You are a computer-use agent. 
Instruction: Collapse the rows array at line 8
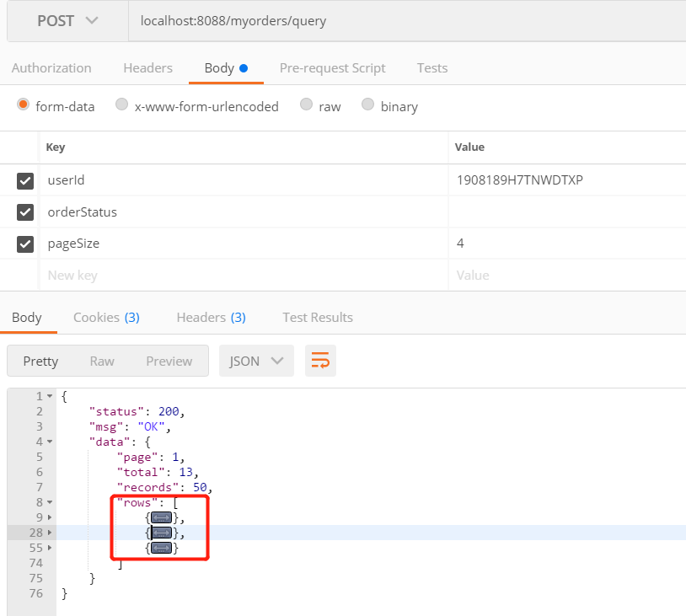point(50,502)
